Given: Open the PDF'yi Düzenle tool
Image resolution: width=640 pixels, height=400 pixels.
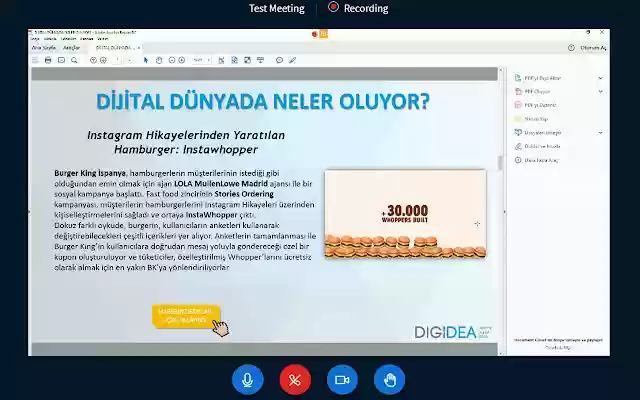Looking at the screenshot, I should [536, 105].
